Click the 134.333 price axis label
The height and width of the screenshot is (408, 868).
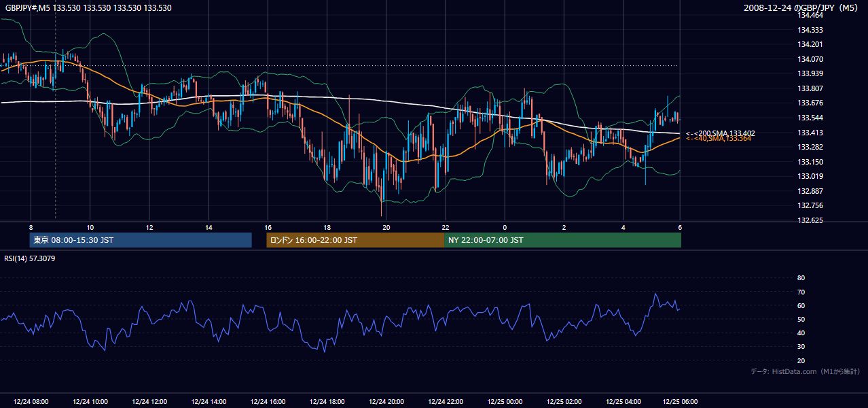810,30
